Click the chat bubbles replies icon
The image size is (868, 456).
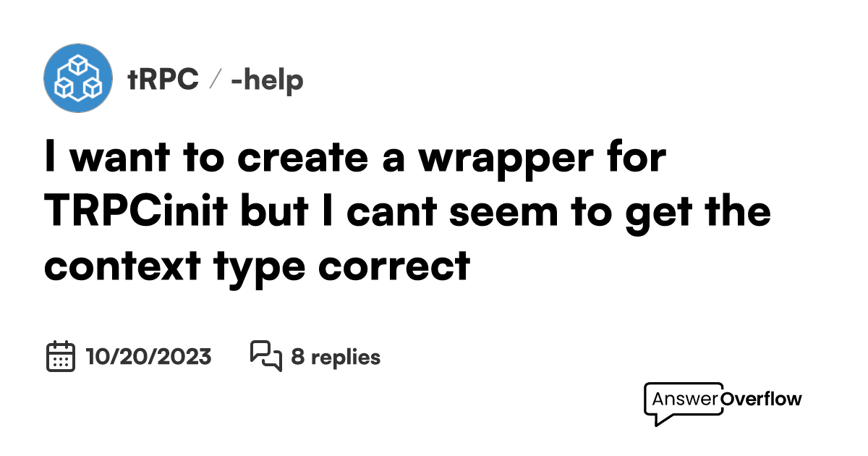click(265, 356)
